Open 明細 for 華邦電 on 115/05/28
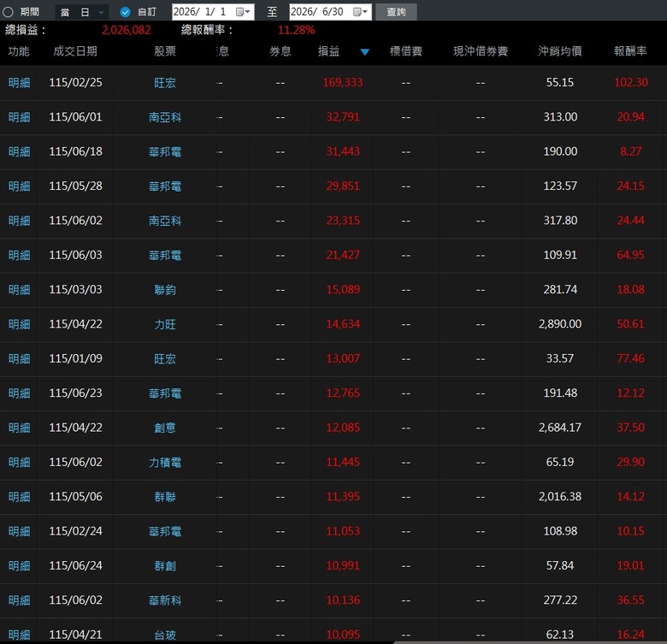667x644 pixels. tap(19, 186)
